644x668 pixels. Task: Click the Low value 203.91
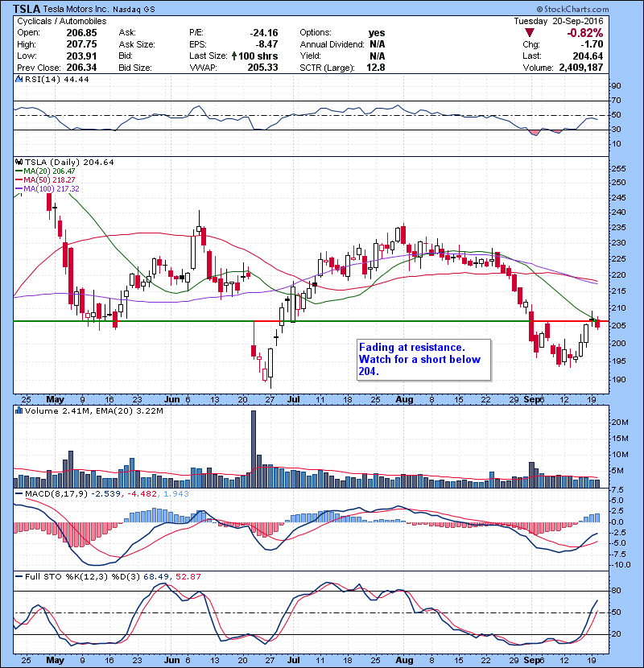click(x=81, y=56)
